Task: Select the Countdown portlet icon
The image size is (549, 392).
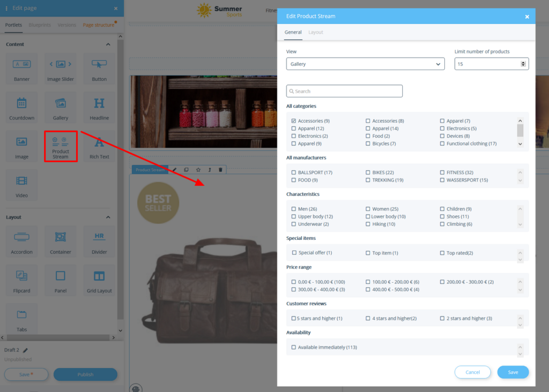Action: (x=21, y=107)
